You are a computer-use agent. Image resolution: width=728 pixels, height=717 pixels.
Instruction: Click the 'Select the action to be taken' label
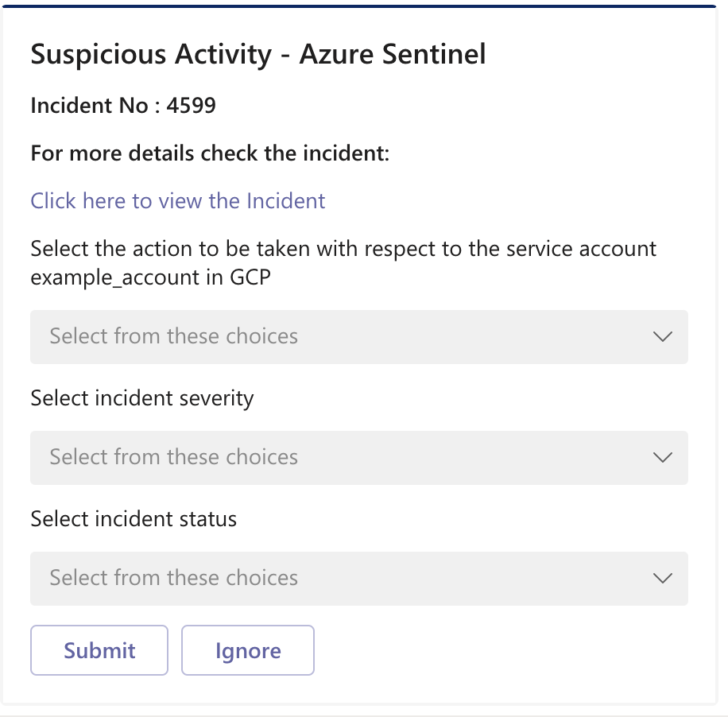[343, 248]
